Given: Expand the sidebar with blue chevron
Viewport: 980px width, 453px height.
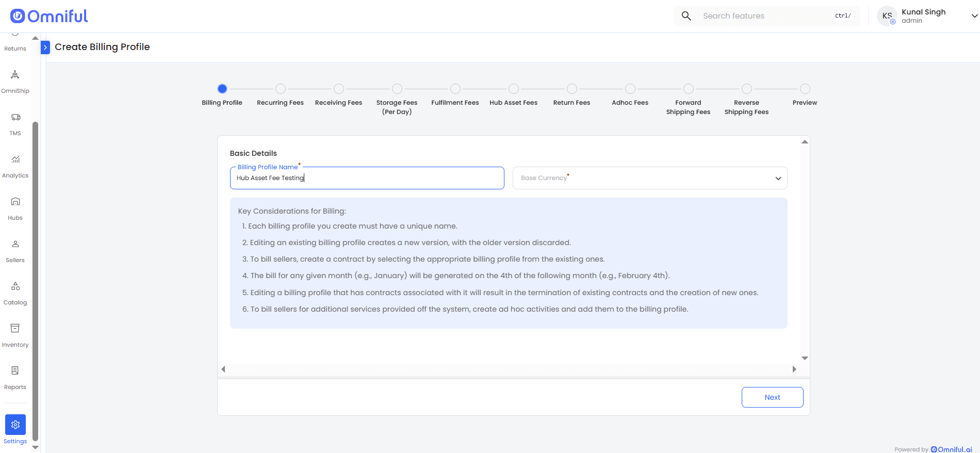Looking at the screenshot, I should point(45,47).
